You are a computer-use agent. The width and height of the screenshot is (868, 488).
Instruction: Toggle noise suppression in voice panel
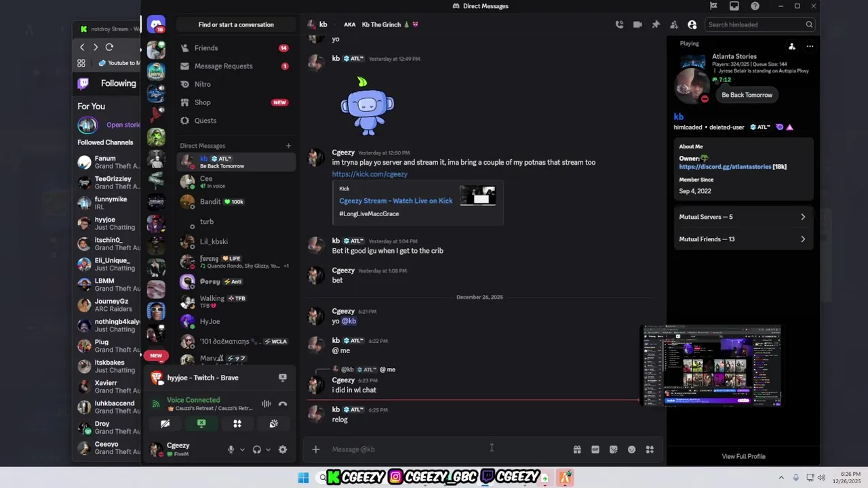[x=267, y=404]
